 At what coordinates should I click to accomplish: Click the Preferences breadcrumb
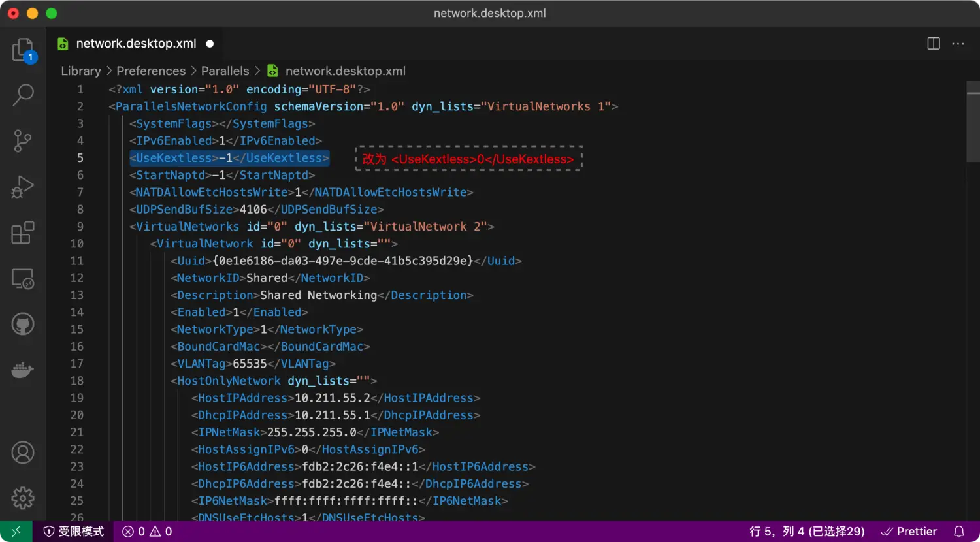pos(151,71)
